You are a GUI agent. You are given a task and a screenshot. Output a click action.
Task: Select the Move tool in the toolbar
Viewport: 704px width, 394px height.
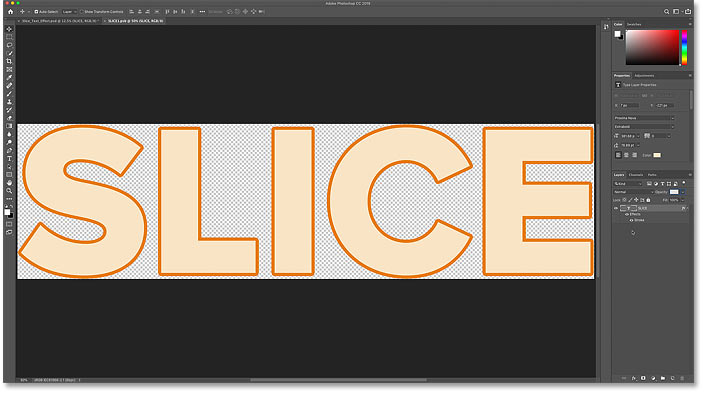pos(9,29)
